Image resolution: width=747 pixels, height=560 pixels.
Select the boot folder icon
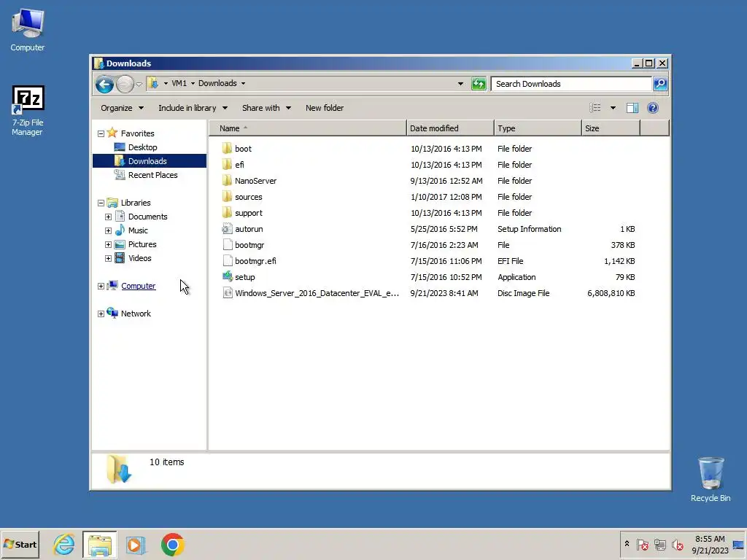click(228, 149)
